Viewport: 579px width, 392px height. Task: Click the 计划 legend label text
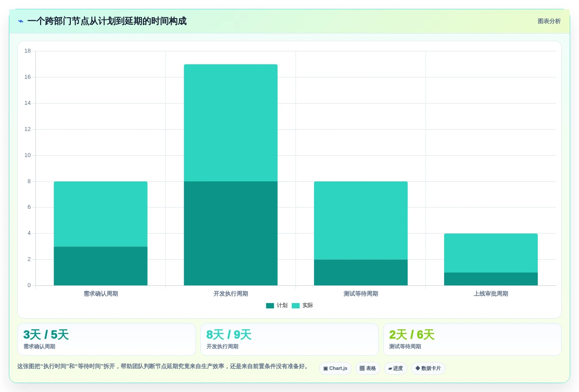coord(282,306)
